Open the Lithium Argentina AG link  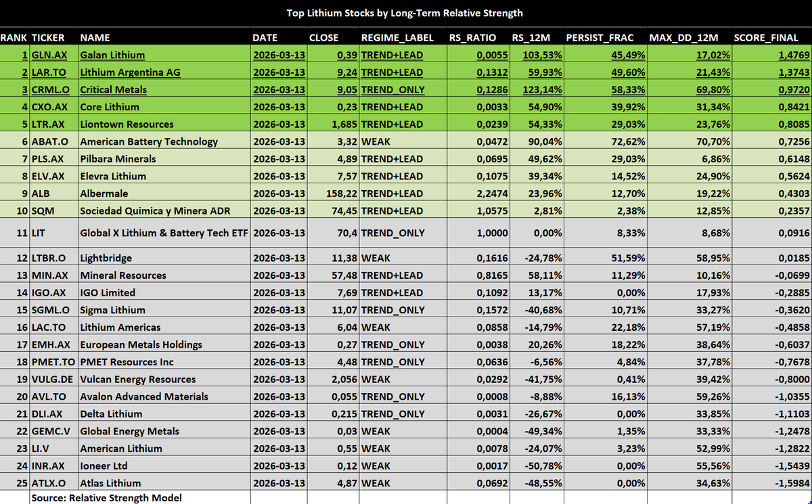tap(131, 72)
